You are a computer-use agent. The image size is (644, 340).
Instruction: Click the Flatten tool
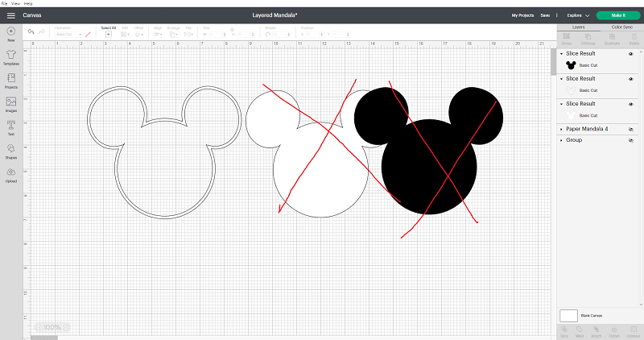[x=614, y=332]
